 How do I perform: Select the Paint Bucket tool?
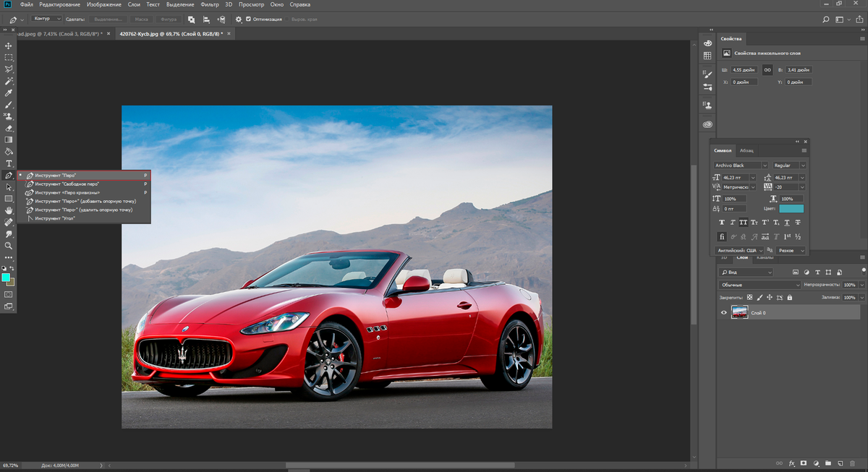[x=9, y=152]
